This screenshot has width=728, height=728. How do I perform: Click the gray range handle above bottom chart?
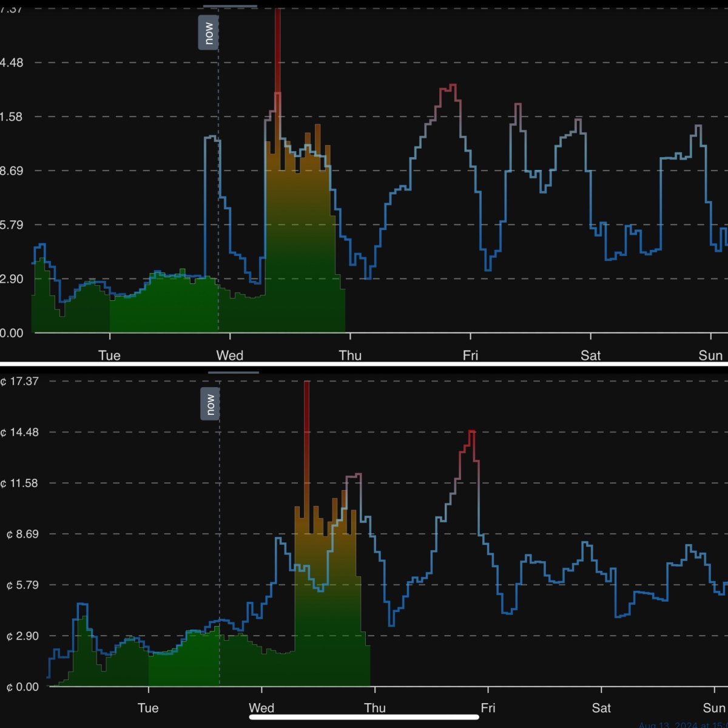(234, 372)
